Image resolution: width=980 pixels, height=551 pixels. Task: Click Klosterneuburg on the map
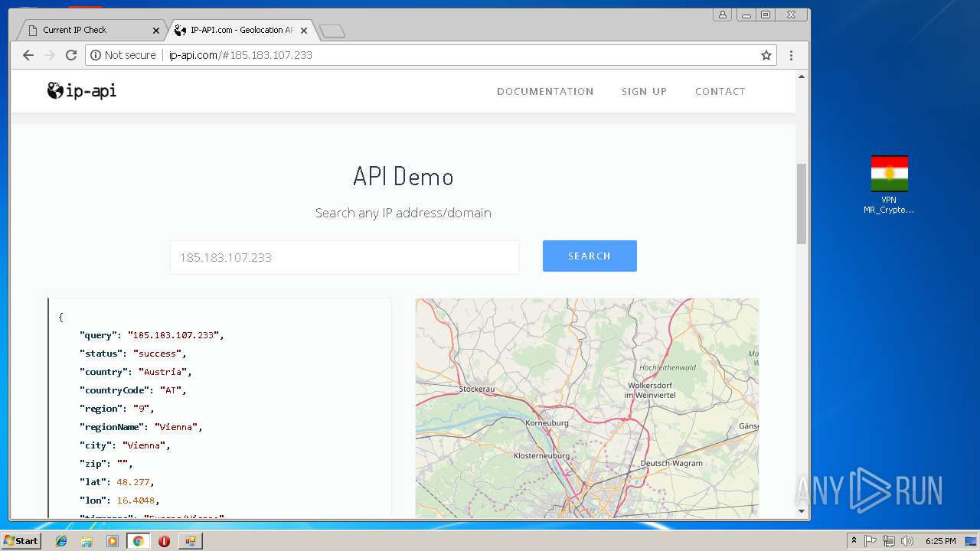541,455
